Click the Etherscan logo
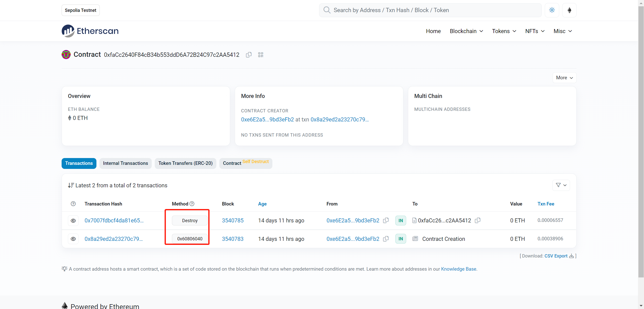The width and height of the screenshot is (644, 309). (x=90, y=31)
